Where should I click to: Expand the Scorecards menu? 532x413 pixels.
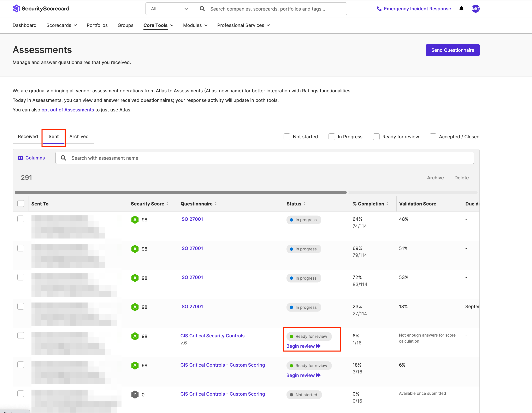click(62, 25)
